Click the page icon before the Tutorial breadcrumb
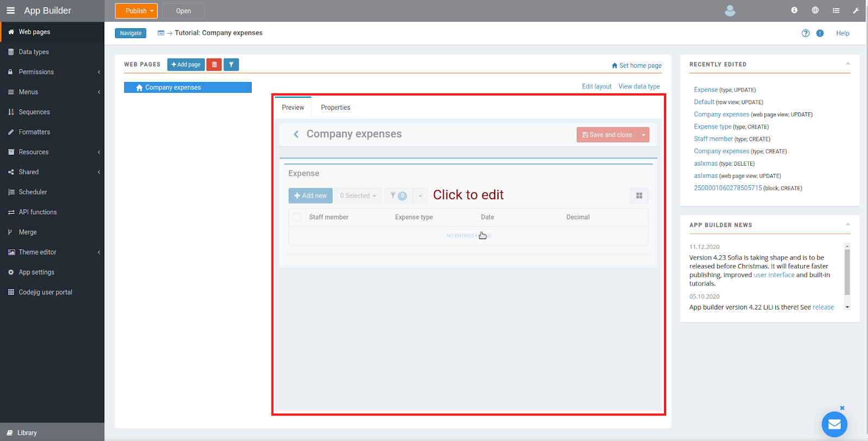868x441 pixels. point(161,33)
